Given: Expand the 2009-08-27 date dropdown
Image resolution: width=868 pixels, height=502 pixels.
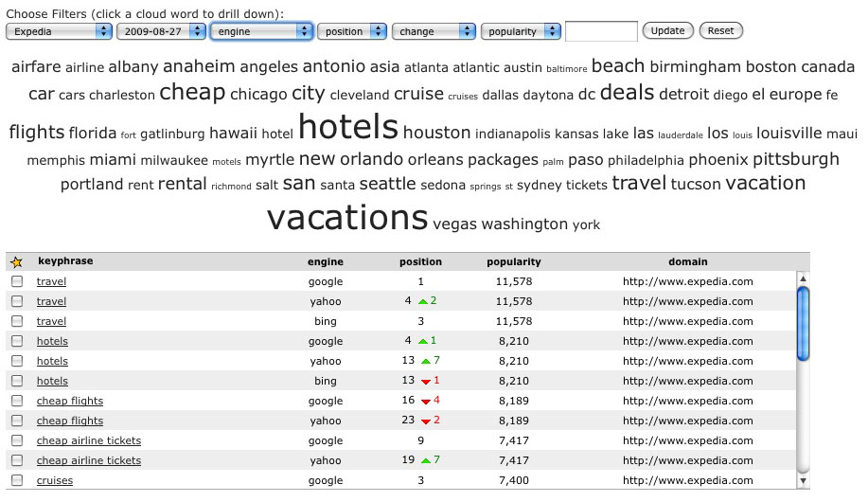Looking at the screenshot, I should [161, 31].
